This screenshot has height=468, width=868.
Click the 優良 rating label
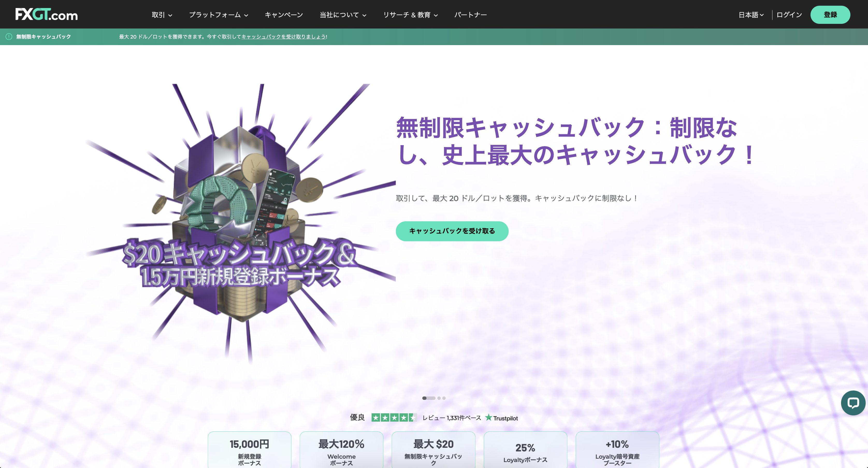[357, 417]
